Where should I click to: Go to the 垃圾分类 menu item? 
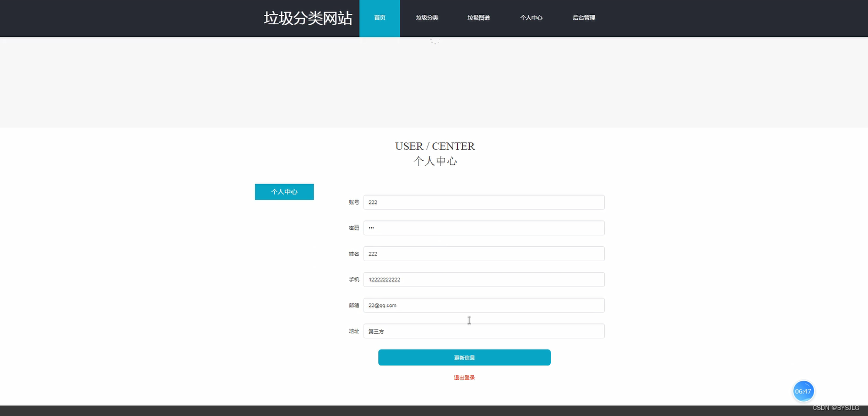click(x=427, y=18)
